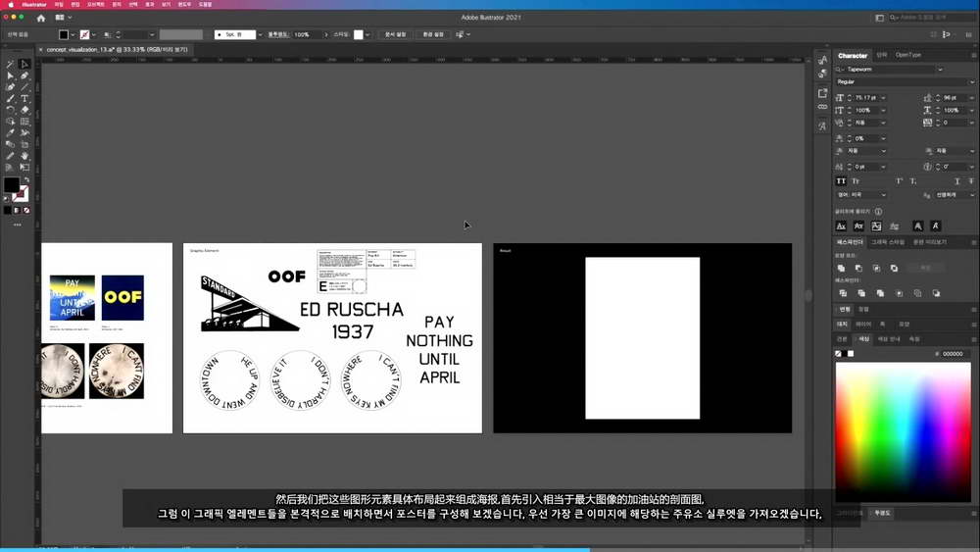Click the Outline icon in Pathfinder

point(917,293)
